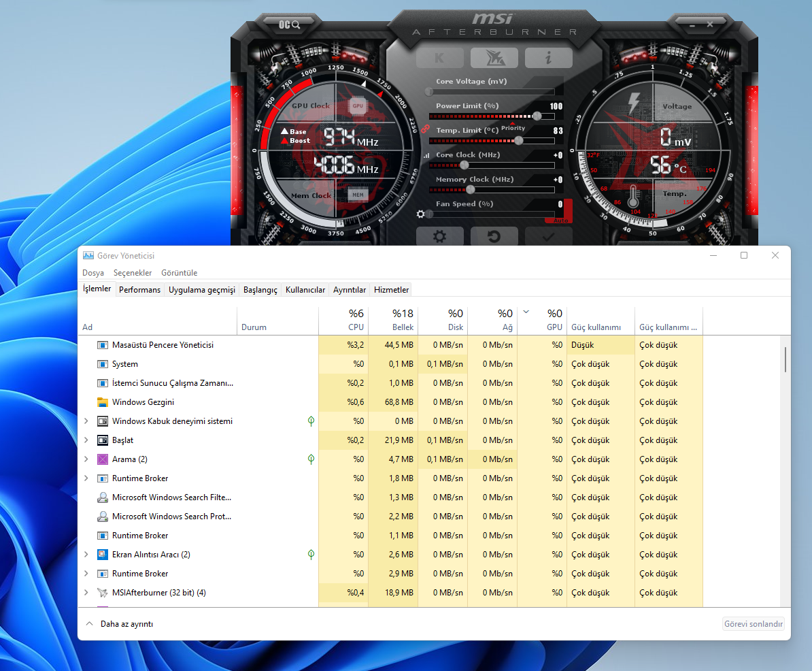Click the Task Manager vertical scrollbar thumb

click(785, 359)
